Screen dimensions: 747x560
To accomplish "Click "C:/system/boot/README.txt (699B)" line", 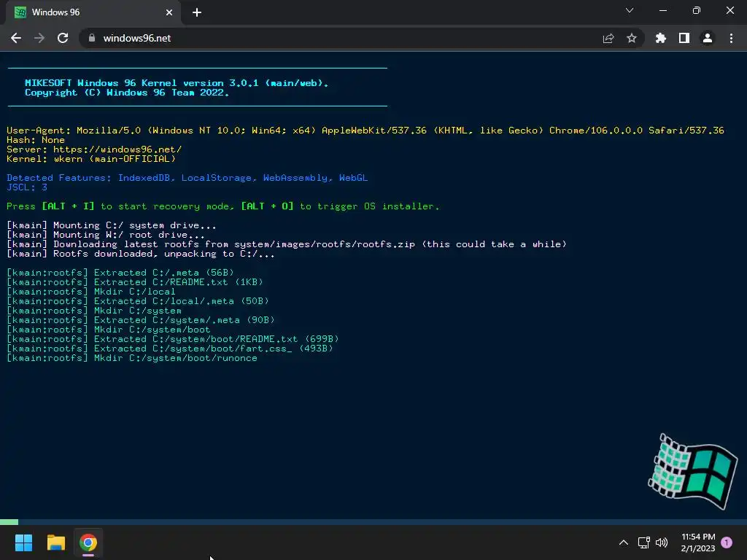I will [173, 339].
